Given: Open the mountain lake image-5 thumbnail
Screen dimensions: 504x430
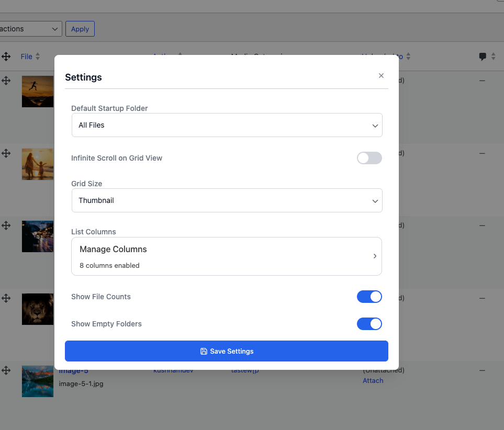Looking at the screenshot, I should tap(38, 381).
